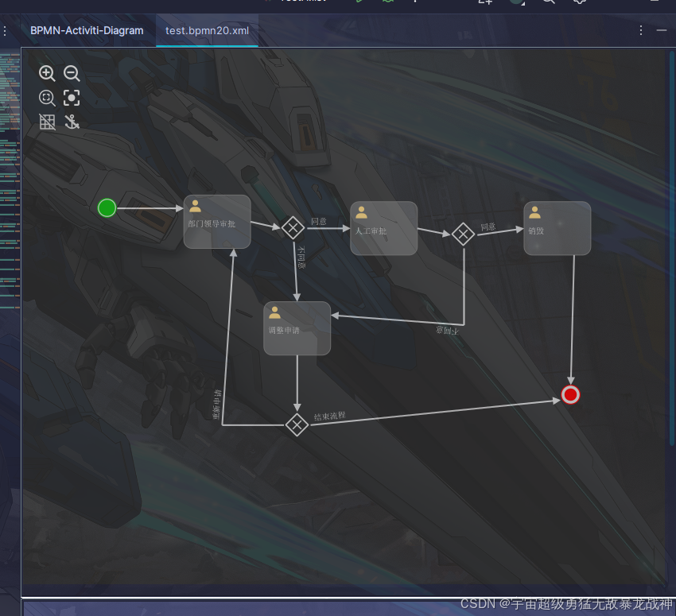The height and width of the screenshot is (616, 676).
Task: Toggle the anchor points icon
Action: tap(72, 122)
